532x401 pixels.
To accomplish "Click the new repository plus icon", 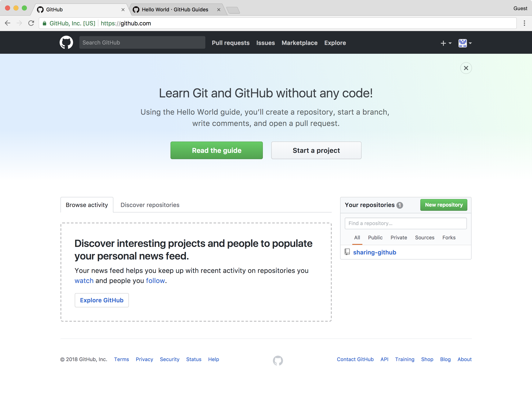I will [444, 43].
